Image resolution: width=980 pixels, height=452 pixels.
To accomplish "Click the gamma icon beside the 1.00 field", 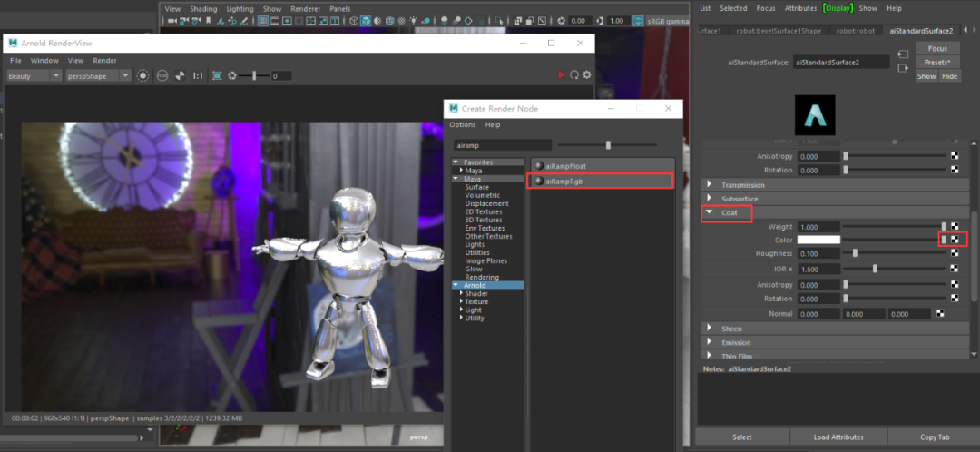I will point(600,21).
